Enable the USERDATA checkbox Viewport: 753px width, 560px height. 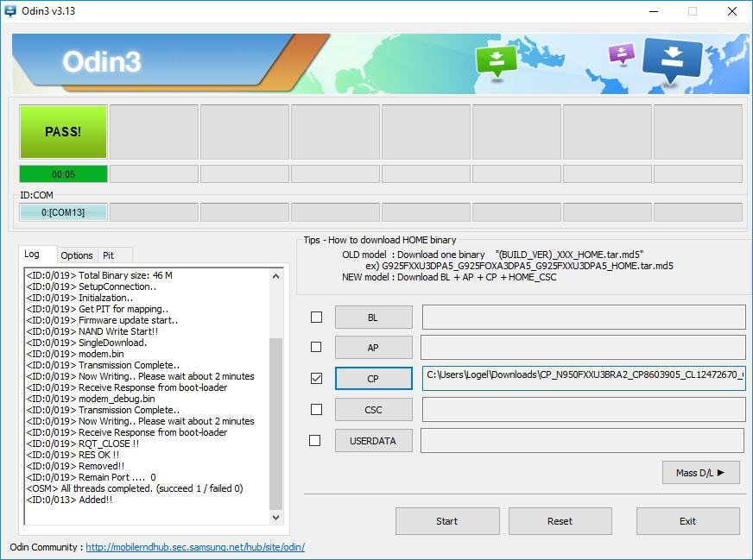(315, 441)
